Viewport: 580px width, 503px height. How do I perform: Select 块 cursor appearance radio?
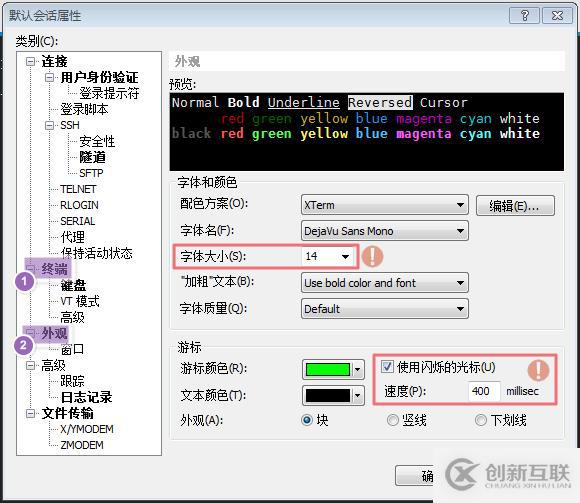[x=307, y=420]
